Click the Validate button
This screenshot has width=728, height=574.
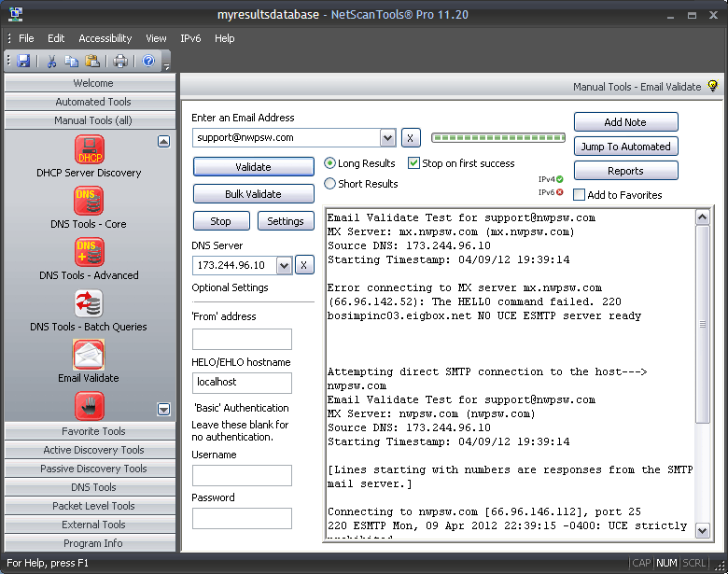coord(254,167)
